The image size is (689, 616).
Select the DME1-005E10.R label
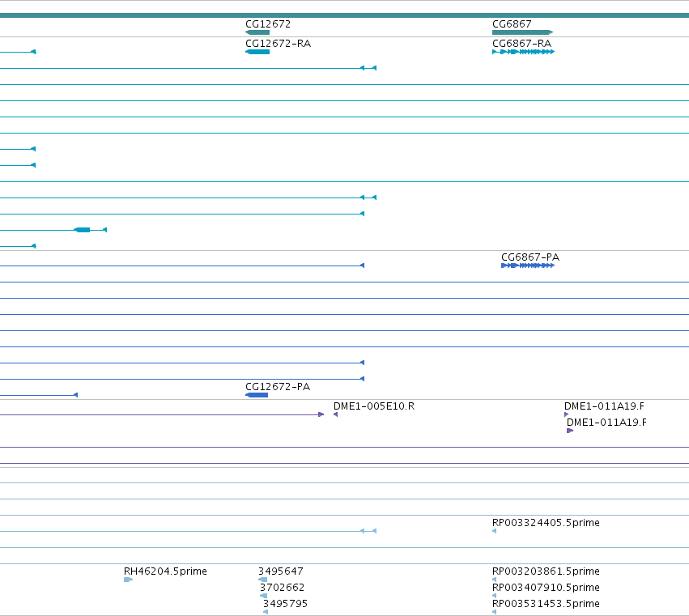pyautogui.click(x=374, y=406)
